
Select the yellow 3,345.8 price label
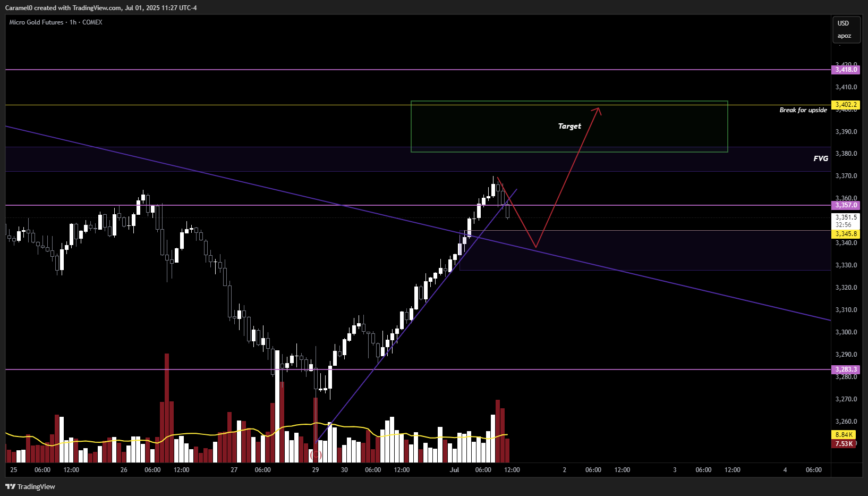click(x=846, y=234)
